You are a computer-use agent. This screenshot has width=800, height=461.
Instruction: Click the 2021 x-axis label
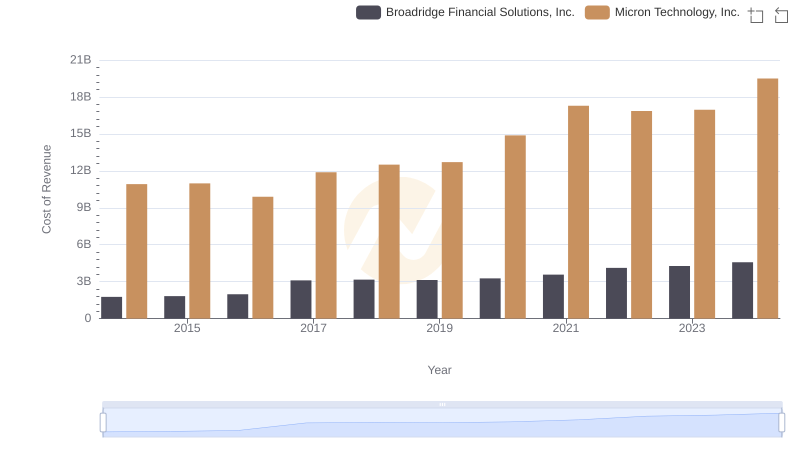[566, 328]
